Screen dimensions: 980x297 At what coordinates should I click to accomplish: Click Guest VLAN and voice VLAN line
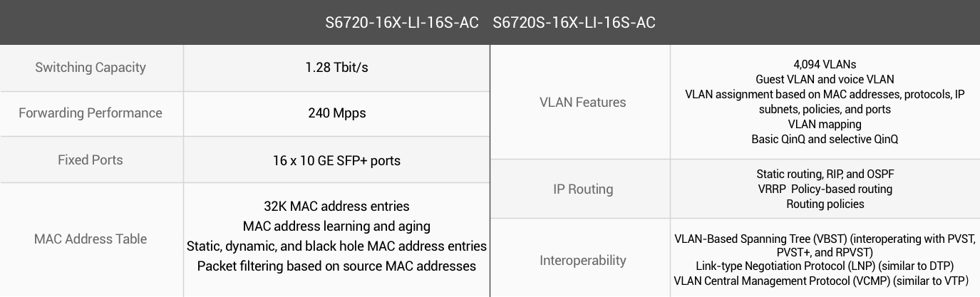click(x=825, y=79)
